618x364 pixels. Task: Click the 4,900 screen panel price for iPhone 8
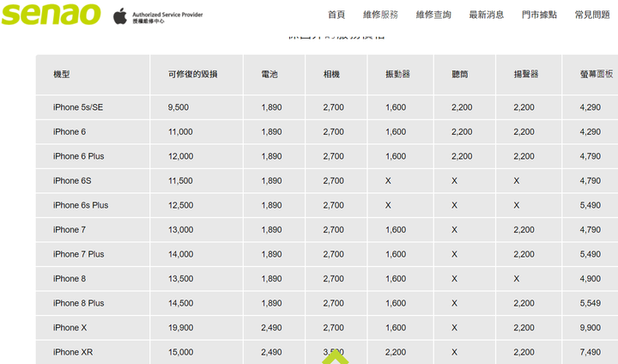590,278
